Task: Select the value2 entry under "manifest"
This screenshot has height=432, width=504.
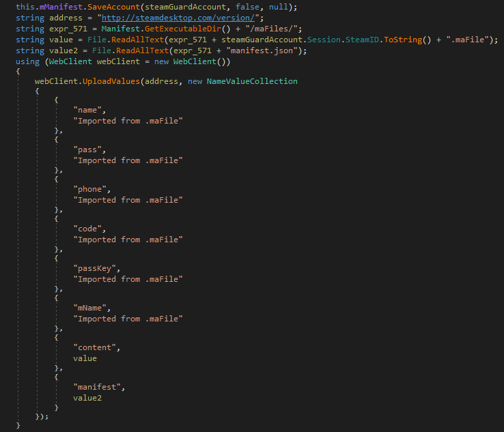Action: [x=87, y=398]
